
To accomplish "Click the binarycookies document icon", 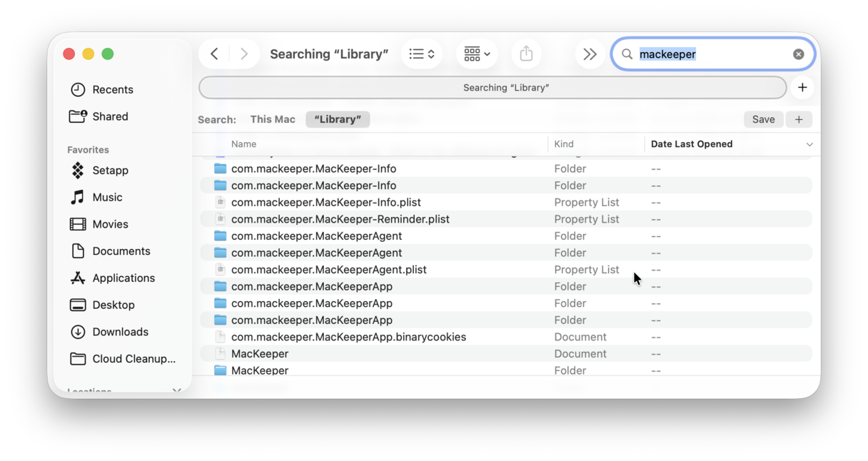I will (221, 337).
